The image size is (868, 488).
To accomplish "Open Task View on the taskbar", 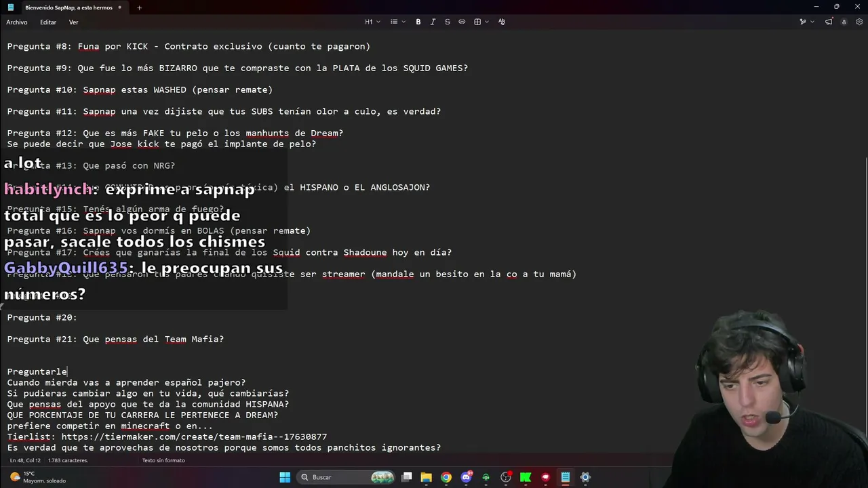I will point(407,477).
